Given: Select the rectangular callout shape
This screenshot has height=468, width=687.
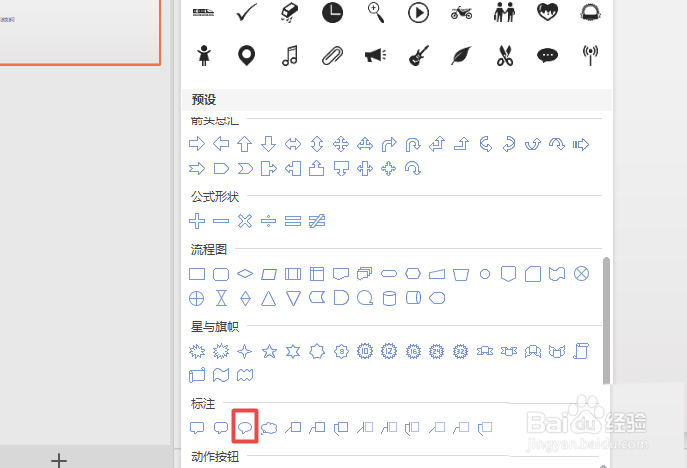Looking at the screenshot, I should click(x=197, y=428).
